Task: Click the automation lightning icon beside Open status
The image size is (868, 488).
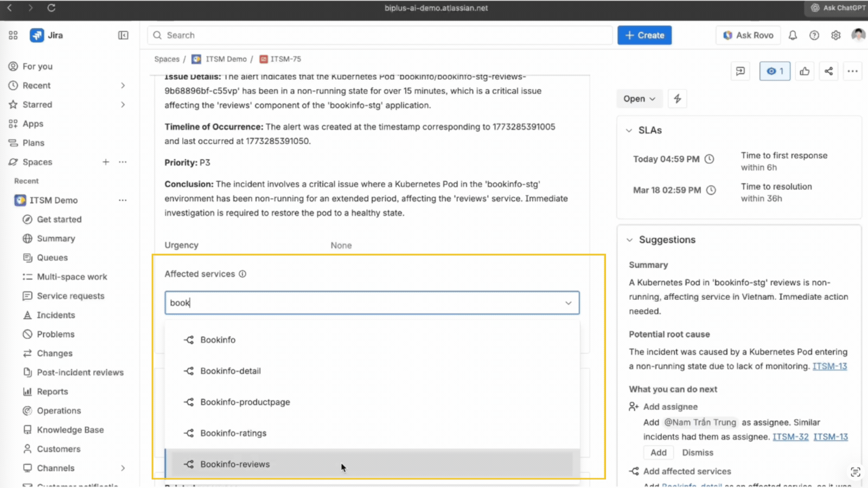Action: [677, 98]
